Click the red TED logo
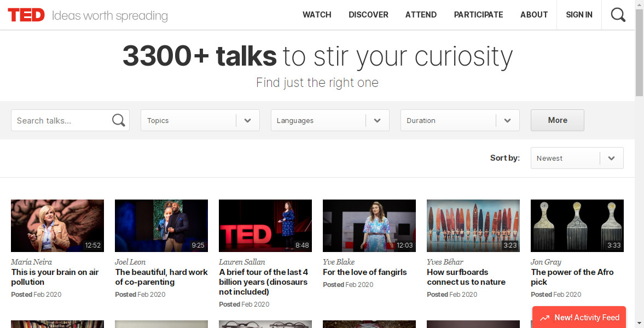 click(x=26, y=15)
